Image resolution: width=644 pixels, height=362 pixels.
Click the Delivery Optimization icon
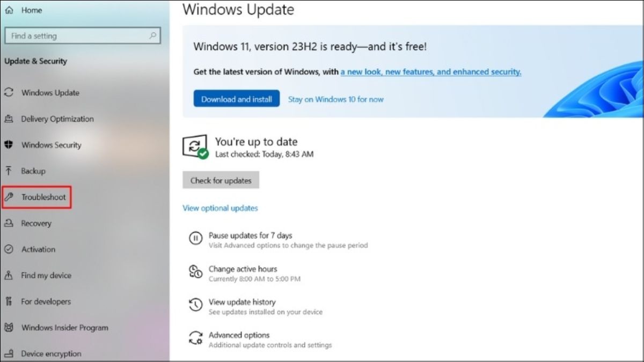coord(9,119)
